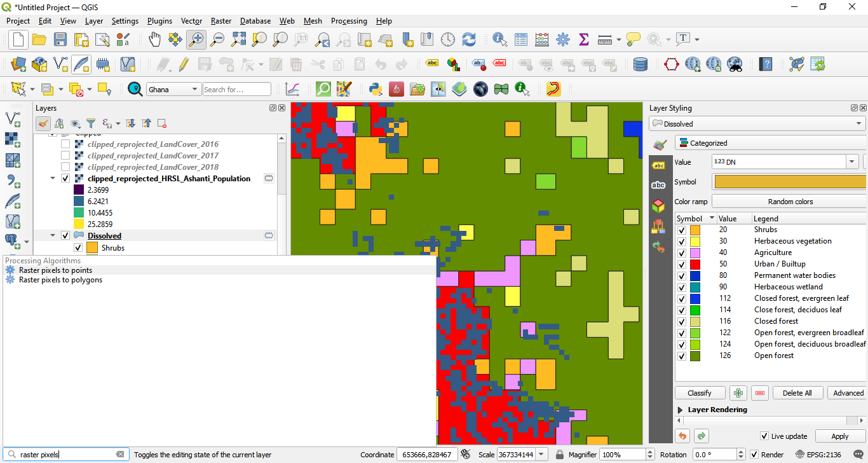The height and width of the screenshot is (463, 868).
Task: Click the Advanced button
Action: (848, 393)
